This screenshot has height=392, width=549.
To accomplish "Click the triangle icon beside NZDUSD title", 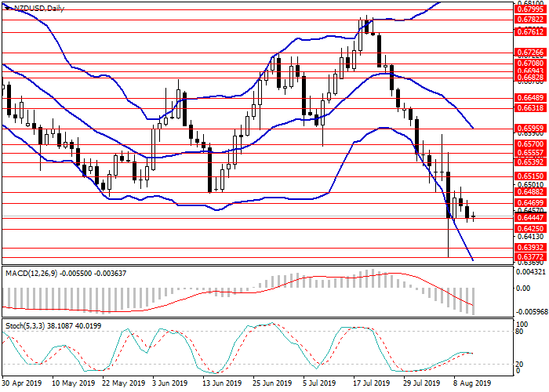I will 5,8.
